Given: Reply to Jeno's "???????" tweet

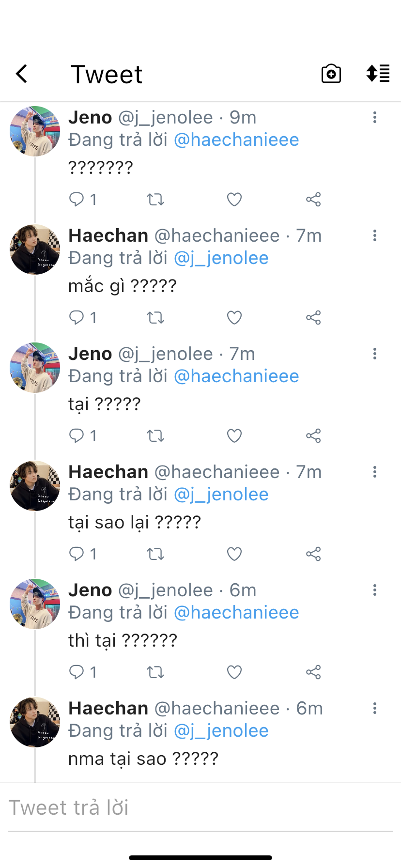Looking at the screenshot, I should pos(77,199).
